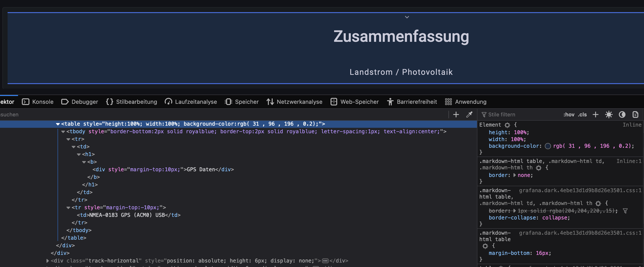644x267 pixels.
Task: Select the NMEA-0183 GPS td node
Action: pyautogui.click(x=129, y=215)
